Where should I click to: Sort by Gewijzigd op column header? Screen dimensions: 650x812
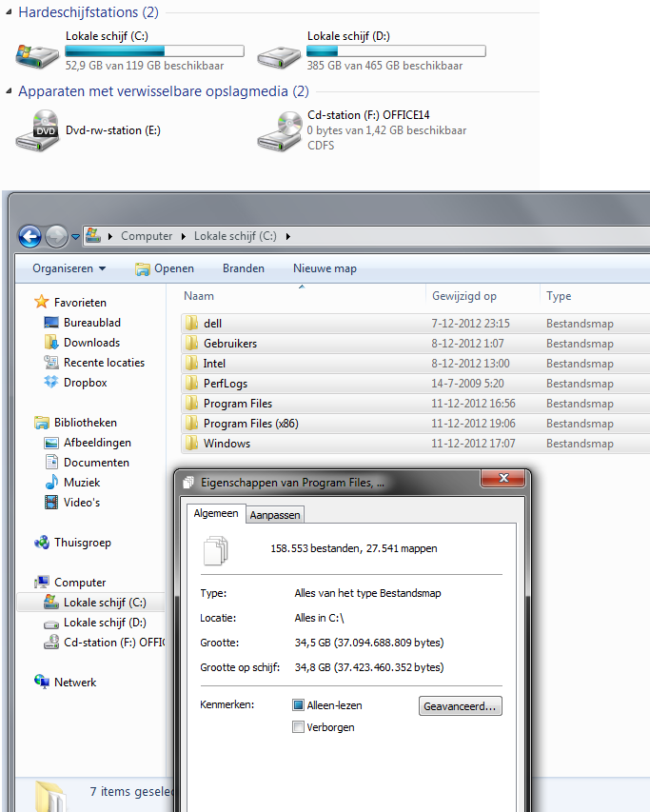click(x=464, y=296)
